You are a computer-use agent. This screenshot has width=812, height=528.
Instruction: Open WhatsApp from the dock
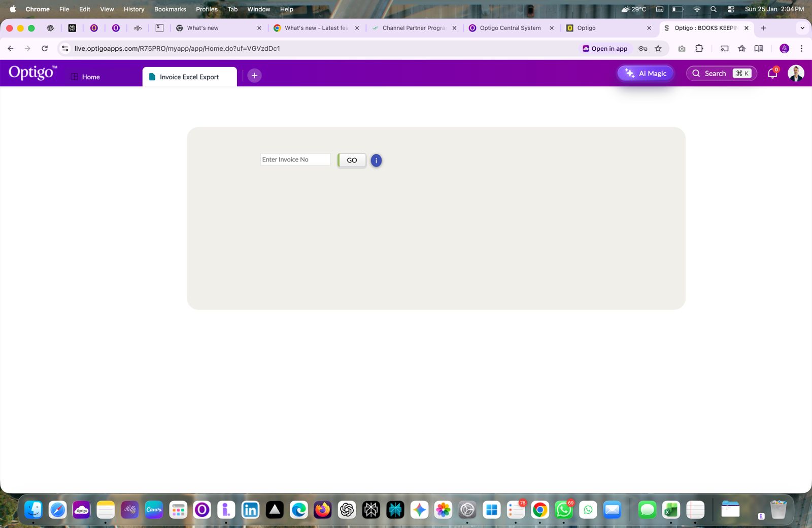click(563, 509)
